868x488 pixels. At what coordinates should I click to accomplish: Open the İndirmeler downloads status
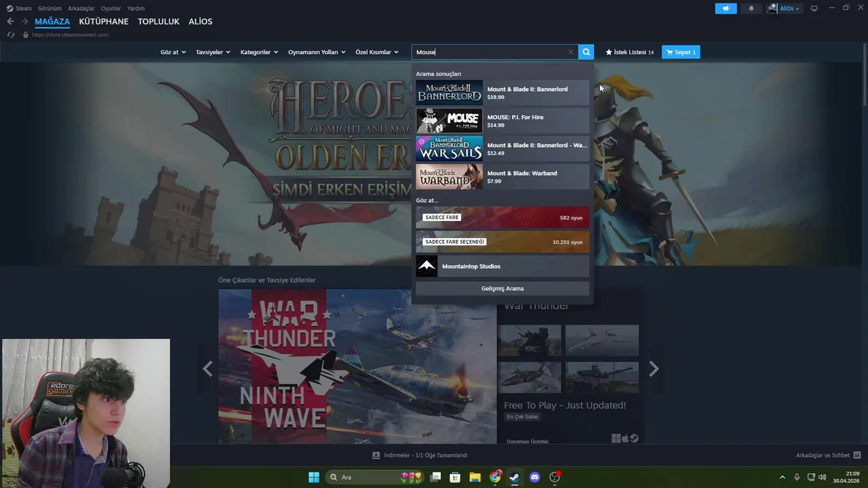(x=420, y=455)
